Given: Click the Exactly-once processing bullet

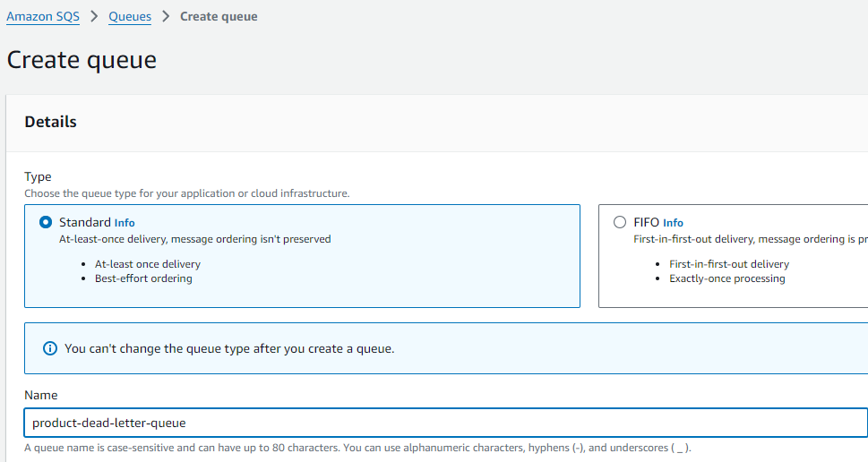Looking at the screenshot, I should point(726,278).
